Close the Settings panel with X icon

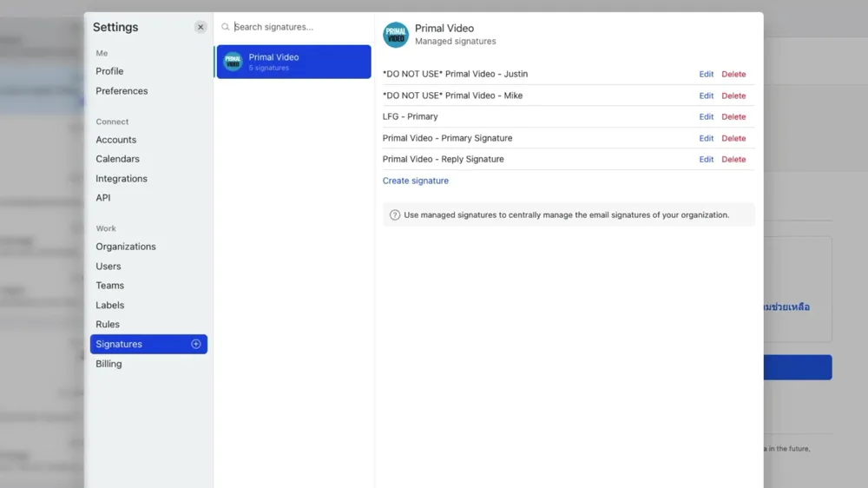point(201,27)
